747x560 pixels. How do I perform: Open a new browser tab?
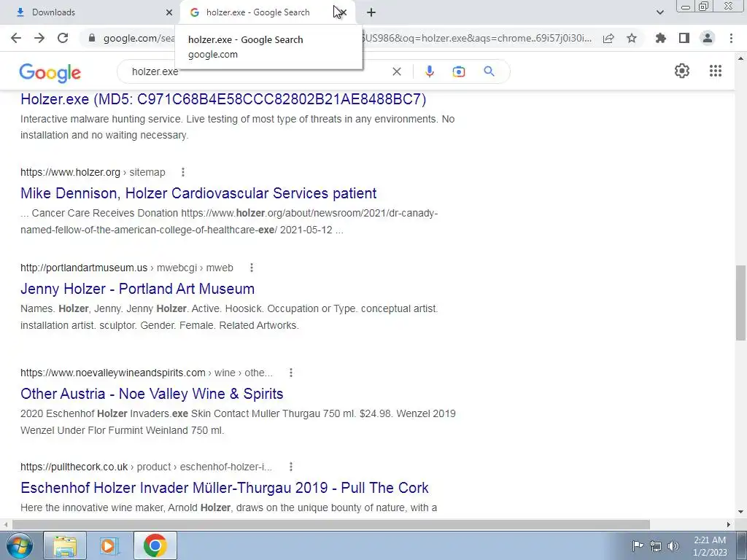pos(371,12)
